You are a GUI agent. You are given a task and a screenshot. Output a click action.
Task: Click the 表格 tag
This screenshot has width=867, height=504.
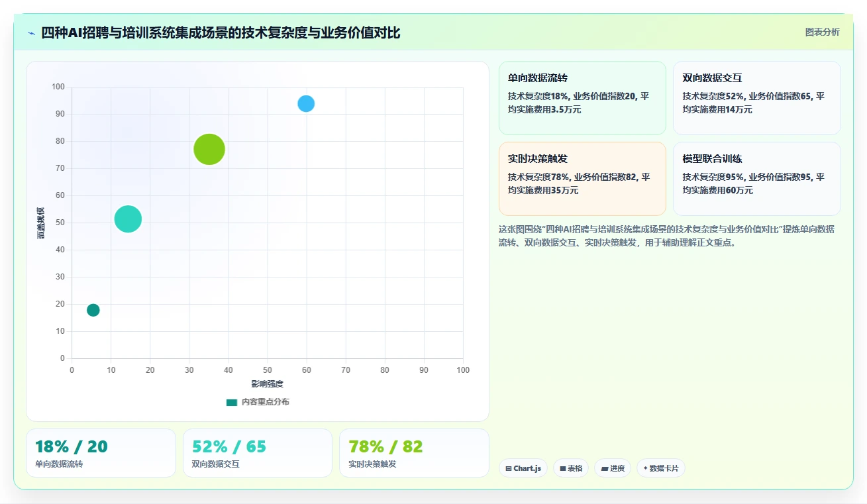[571, 468]
